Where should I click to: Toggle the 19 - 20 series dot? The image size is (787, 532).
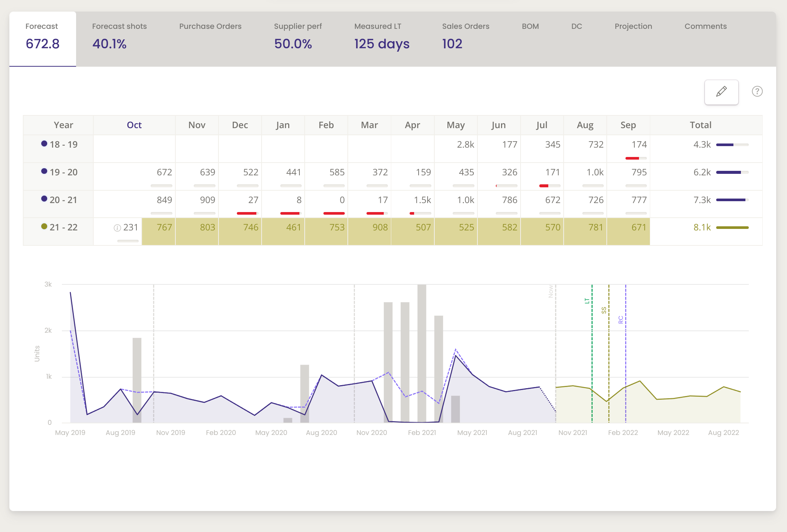(44, 171)
